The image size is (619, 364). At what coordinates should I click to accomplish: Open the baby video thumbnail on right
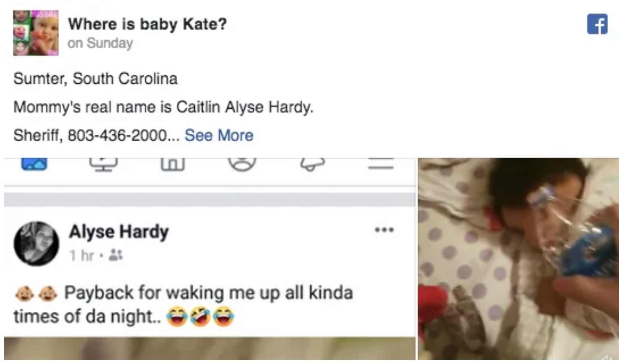coord(518,259)
